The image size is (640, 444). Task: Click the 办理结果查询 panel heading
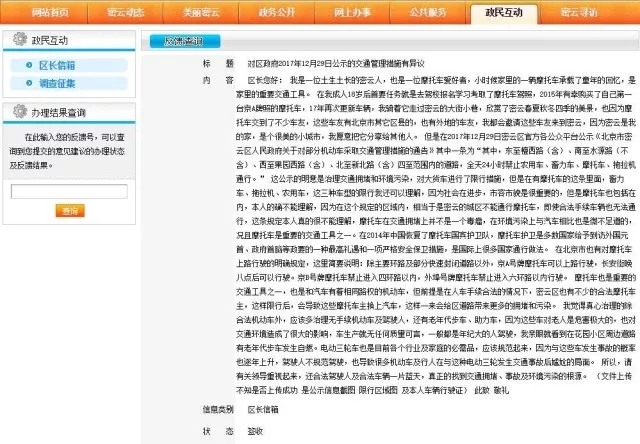click(58, 113)
